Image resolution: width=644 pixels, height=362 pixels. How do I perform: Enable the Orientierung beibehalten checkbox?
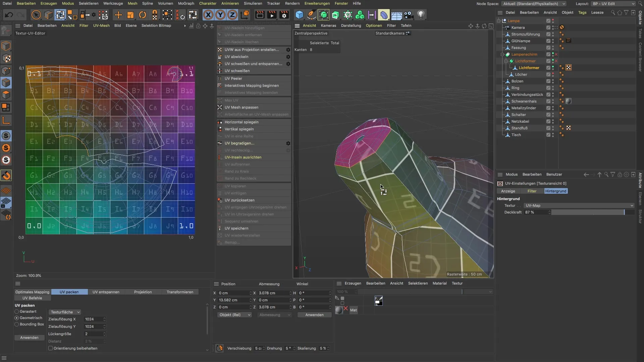click(51, 348)
